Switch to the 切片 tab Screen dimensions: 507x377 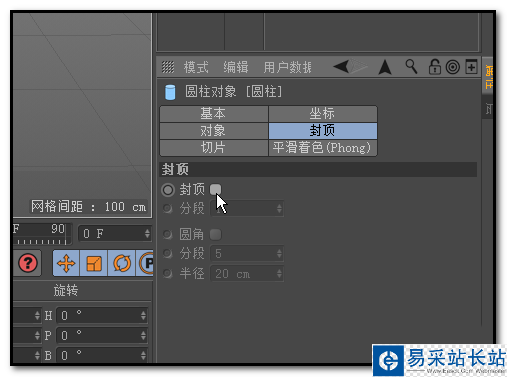(214, 148)
